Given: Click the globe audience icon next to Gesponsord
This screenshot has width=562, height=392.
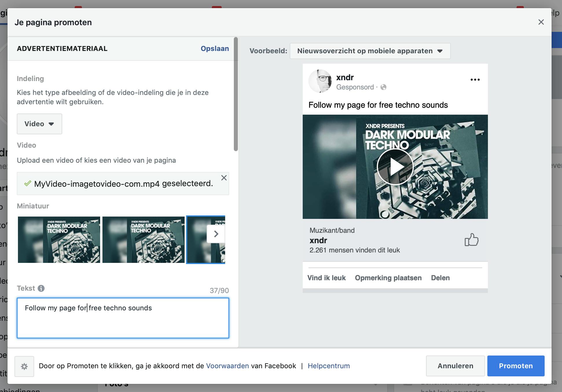Looking at the screenshot, I should tap(383, 87).
